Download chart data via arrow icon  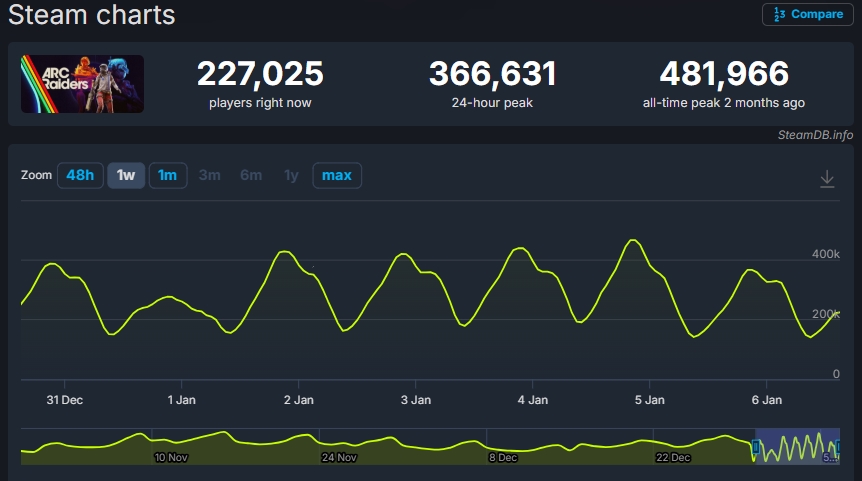tap(827, 179)
